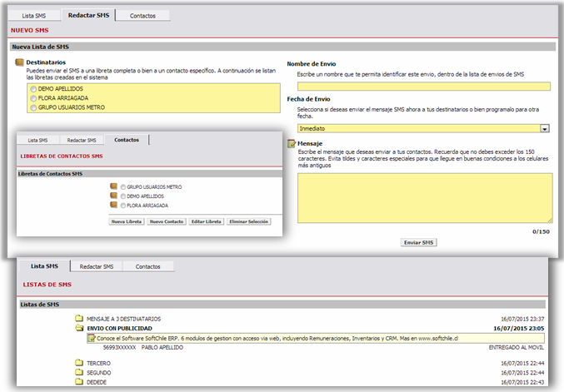Expand the SEGUNDO SMS list entry

99,373
